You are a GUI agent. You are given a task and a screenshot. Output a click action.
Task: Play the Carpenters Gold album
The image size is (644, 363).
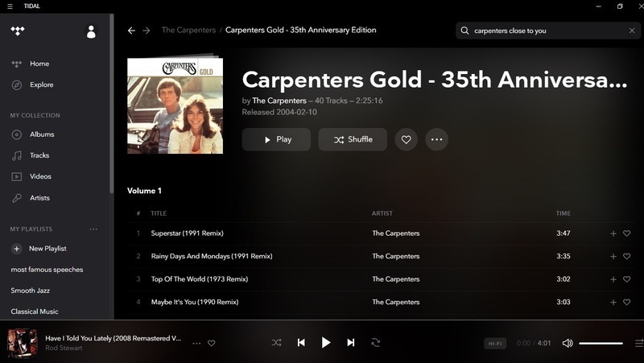tap(276, 139)
